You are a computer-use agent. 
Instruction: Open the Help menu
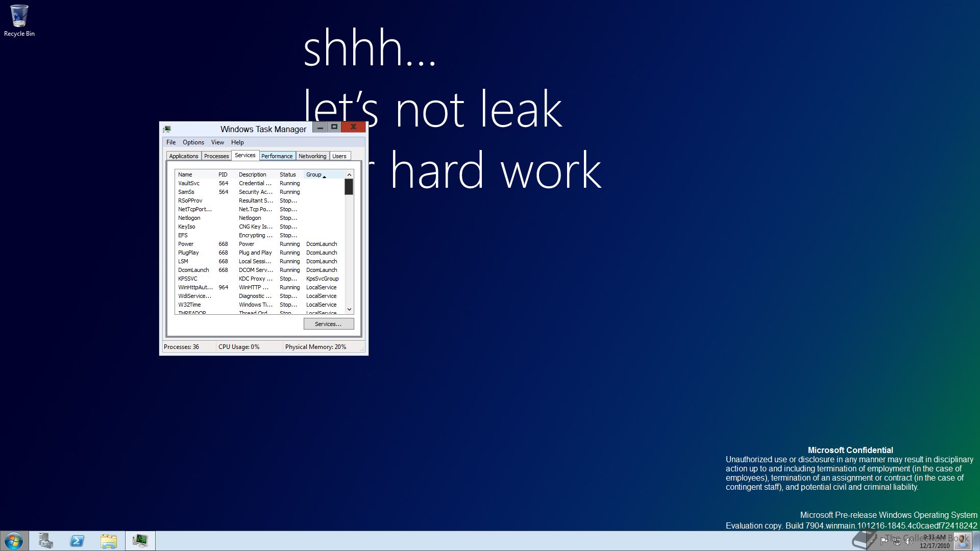click(237, 142)
